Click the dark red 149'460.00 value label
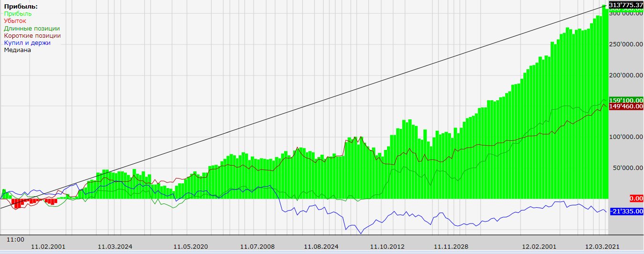 pos(626,106)
